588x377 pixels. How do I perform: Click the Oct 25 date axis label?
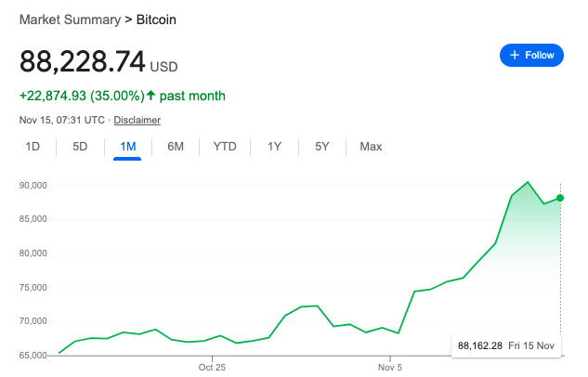(213, 367)
